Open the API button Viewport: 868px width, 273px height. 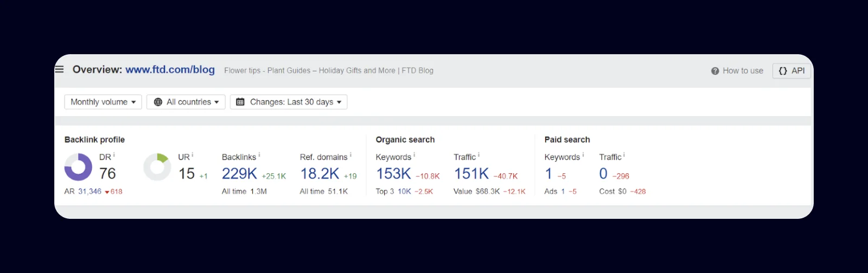coord(792,70)
